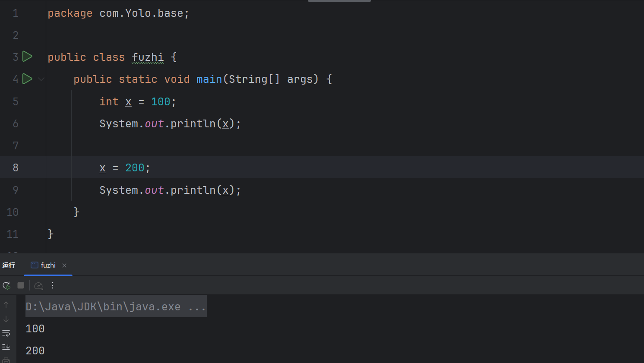The height and width of the screenshot is (363, 644).
Task: Select the 运行 tool window label
Action: (9, 265)
